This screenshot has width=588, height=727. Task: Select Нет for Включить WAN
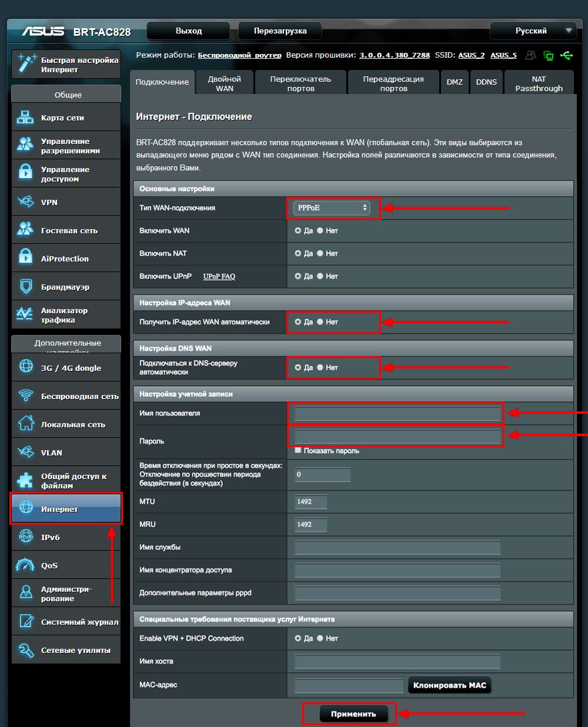point(320,230)
